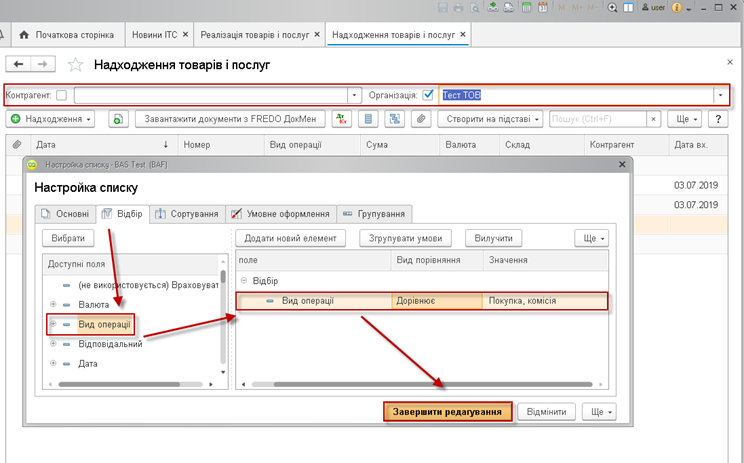Viewport: 744px width, 463px height.
Task: Click the Додати новий елемент button
Action: pyautogui.click(x=290, y=238)
